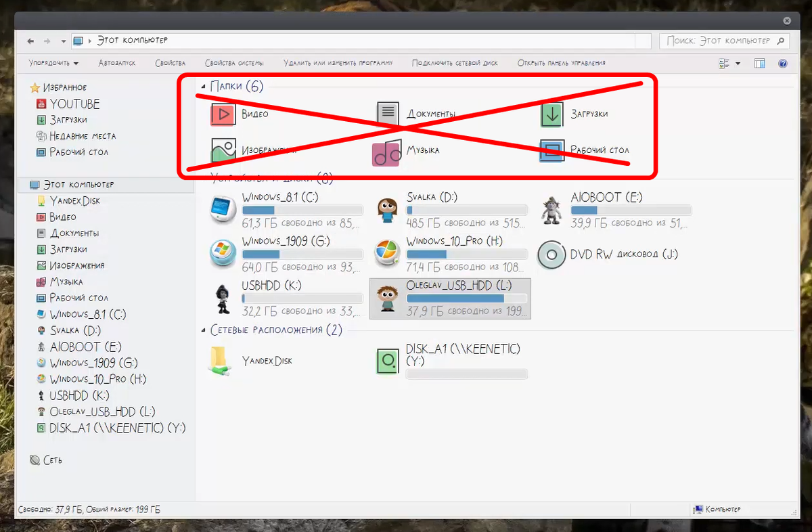The height and width of the screenshot is (532, 812).
Task: Select the USBHDD (K:) drive icon
Action: point(222,298)
